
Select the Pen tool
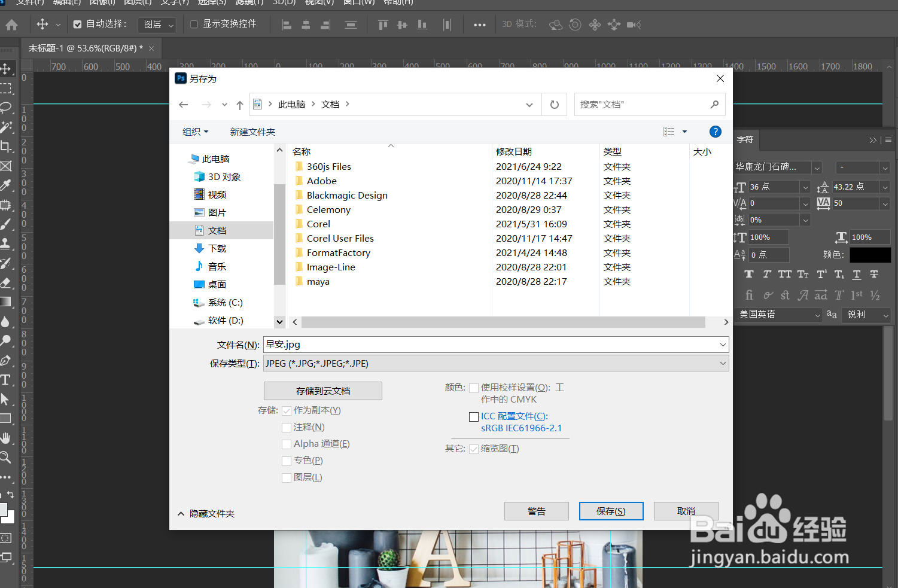[6, 360]
